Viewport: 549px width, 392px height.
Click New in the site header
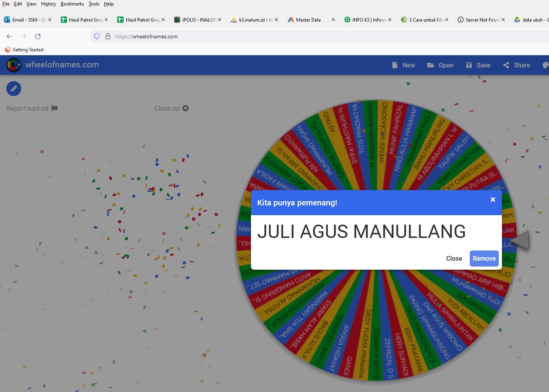[x=404, y=65]
